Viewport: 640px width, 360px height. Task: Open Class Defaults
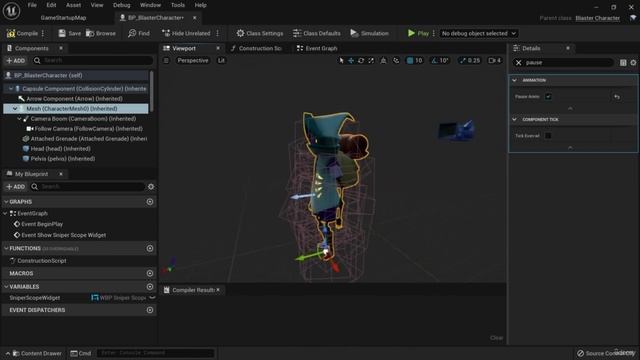317,33
